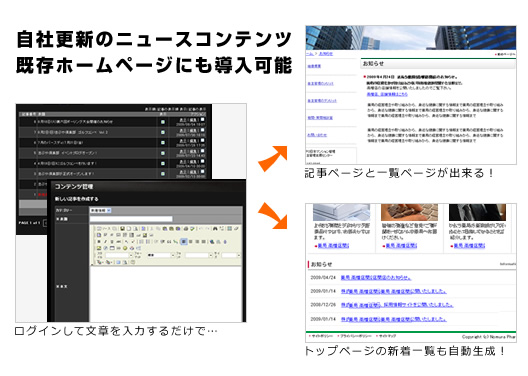Open the first (style) dropdown in editor toolbar
Viewport: 528px width, 376px height.
[119, 255]
